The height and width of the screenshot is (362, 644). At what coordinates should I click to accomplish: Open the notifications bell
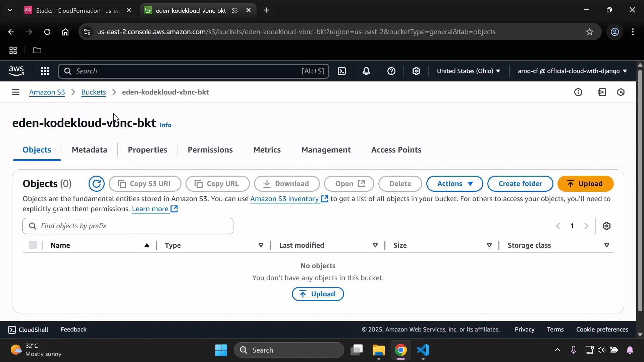(x=366, y=71)
